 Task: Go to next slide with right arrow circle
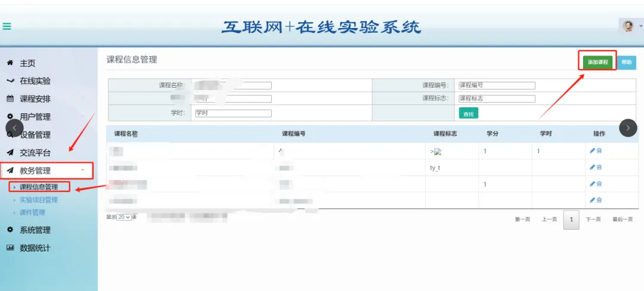(x=628, y=128)
